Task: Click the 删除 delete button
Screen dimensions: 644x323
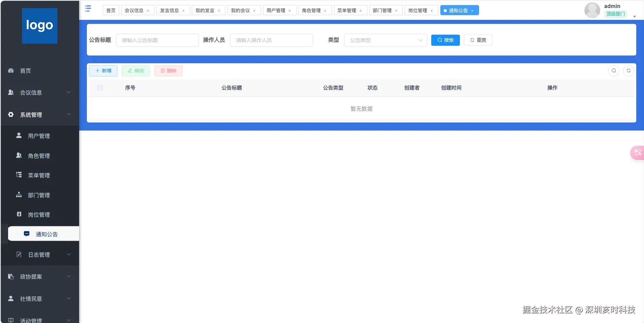Action: [168, 71]
